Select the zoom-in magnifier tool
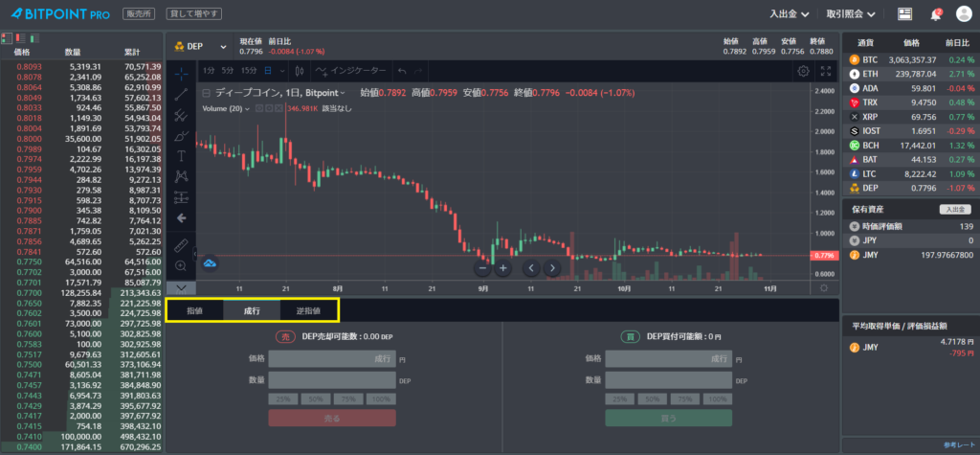The height and width of the screenshot is (455, 980). (x=181, y=265)
